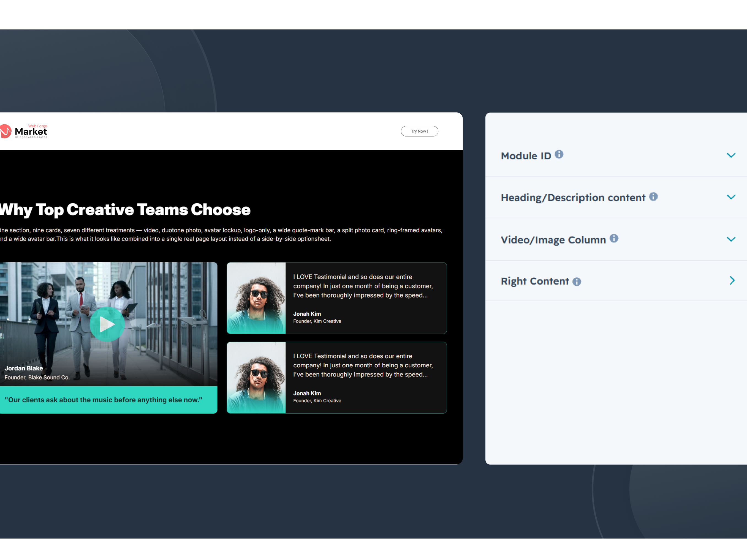Image resolution: width=747 pixels, height=560 pixels.
Task: Click the first Jonah Kim photo thumbnail
Action: (256, 298)
